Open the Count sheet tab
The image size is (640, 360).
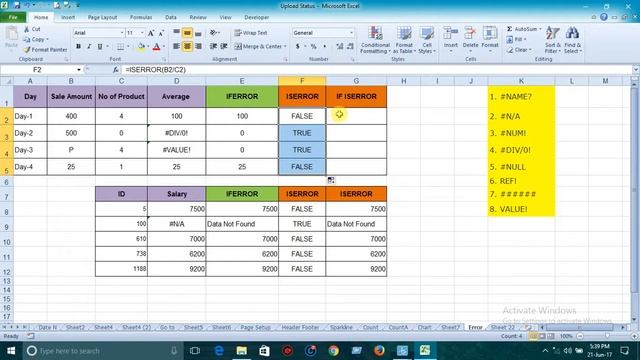coord(370,327)
